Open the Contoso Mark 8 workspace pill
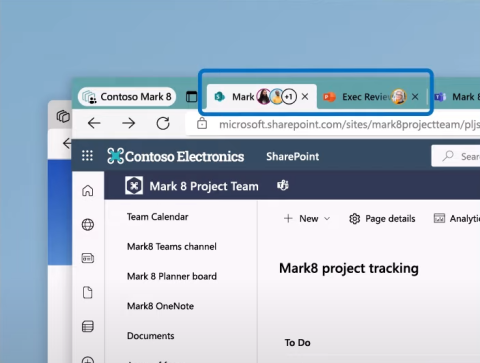The image size is (480, 363). click(127, 97)
